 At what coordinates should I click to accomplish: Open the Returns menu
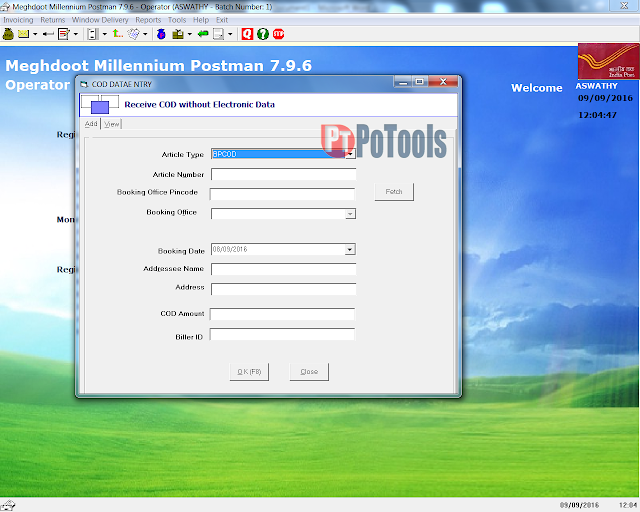tap(53, 20)
